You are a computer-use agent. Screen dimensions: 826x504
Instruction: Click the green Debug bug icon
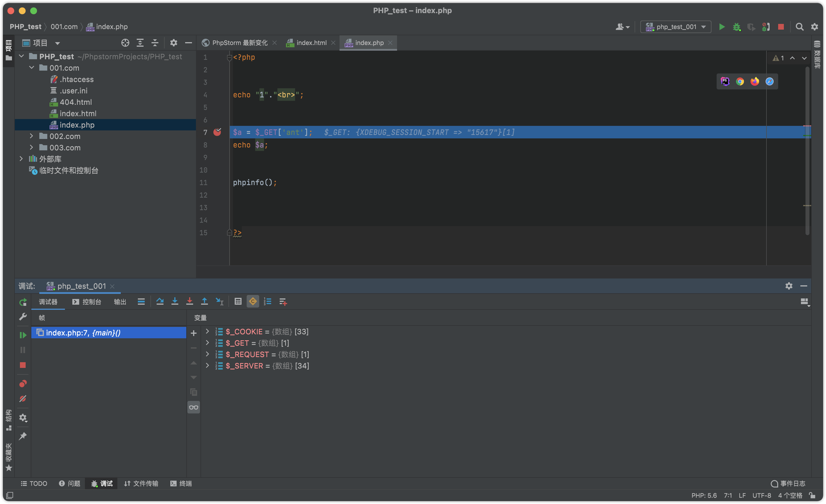737,27
